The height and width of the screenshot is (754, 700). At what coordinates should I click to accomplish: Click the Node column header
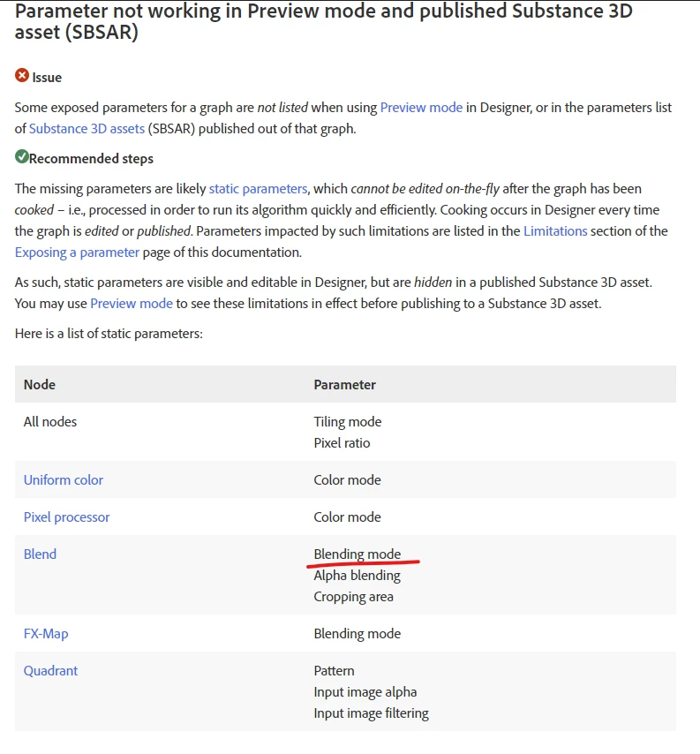[40, 385]
